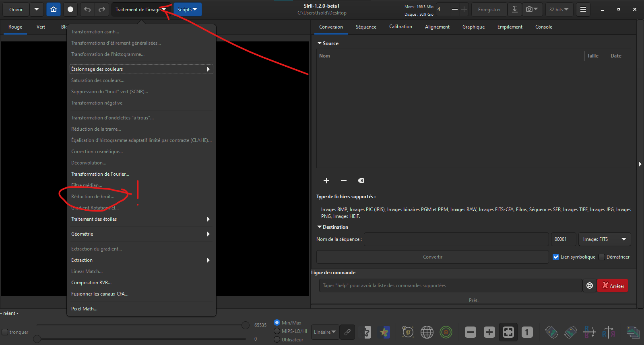Open the Images FITS format dropdown
Viewport: 644px width, 345px height.
pos(605,239)
